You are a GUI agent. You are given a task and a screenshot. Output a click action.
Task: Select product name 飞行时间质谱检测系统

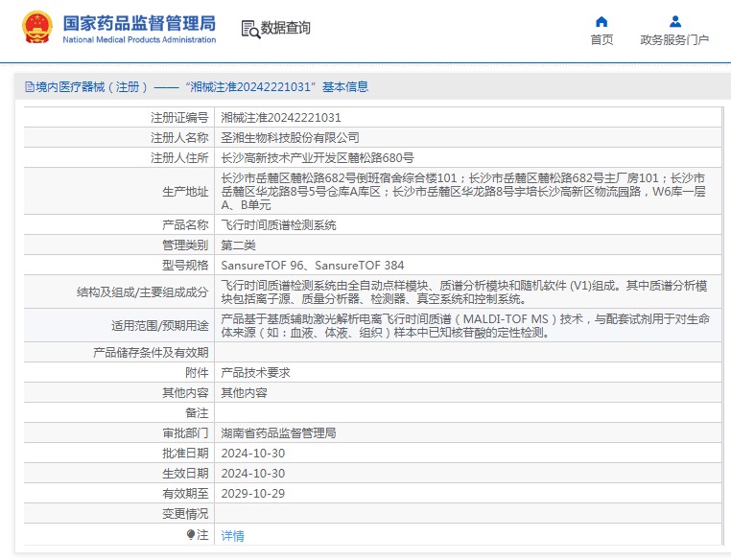coord(278,225)
